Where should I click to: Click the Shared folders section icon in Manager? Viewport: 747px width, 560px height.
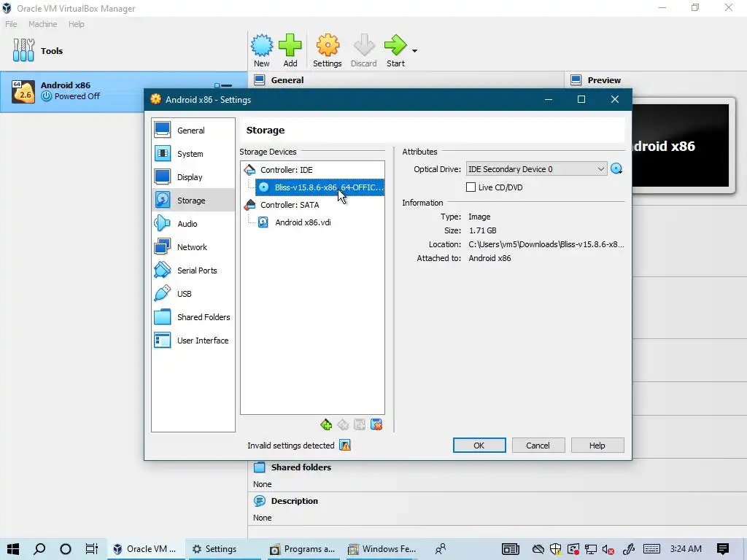click(260, 467)
